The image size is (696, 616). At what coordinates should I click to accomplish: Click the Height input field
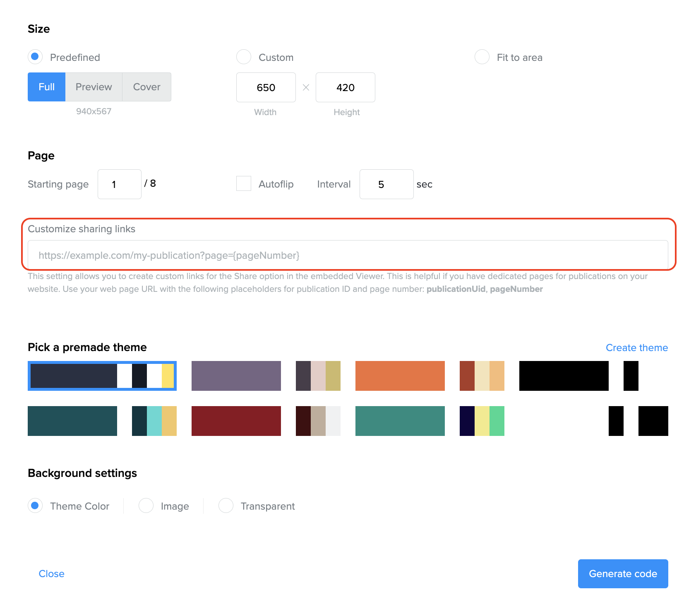click(x=345, y=87)
